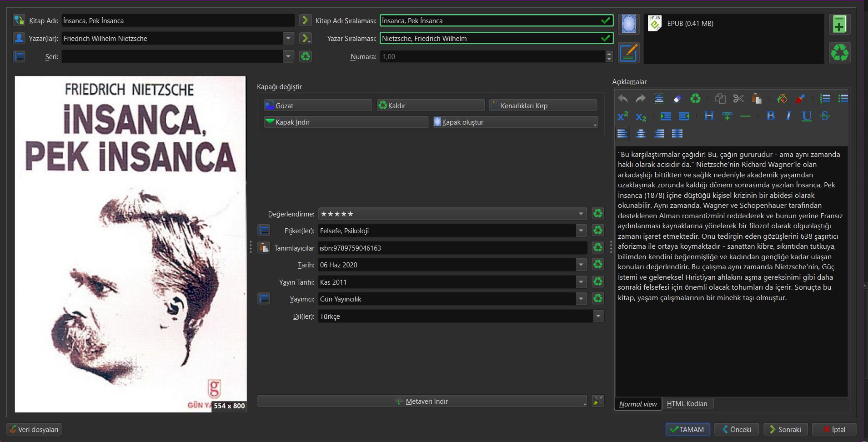Add a new format with plus icon

[x=839, y=24]
